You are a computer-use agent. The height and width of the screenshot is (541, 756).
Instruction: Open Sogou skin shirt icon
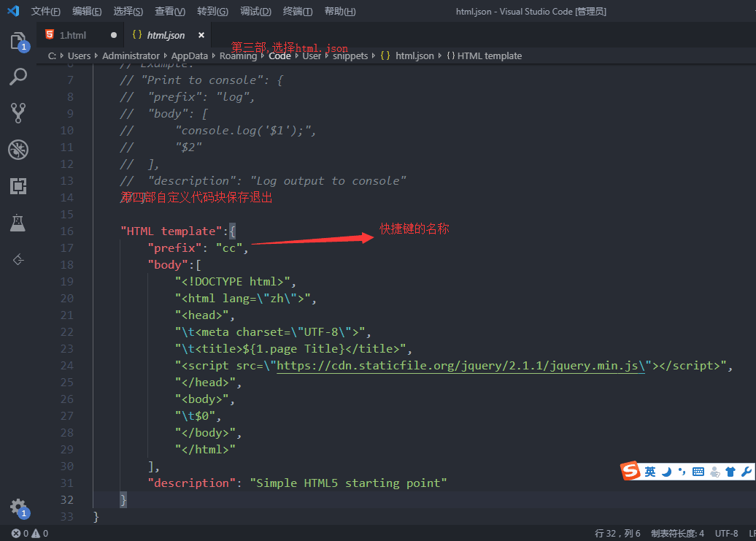point(730,472)
